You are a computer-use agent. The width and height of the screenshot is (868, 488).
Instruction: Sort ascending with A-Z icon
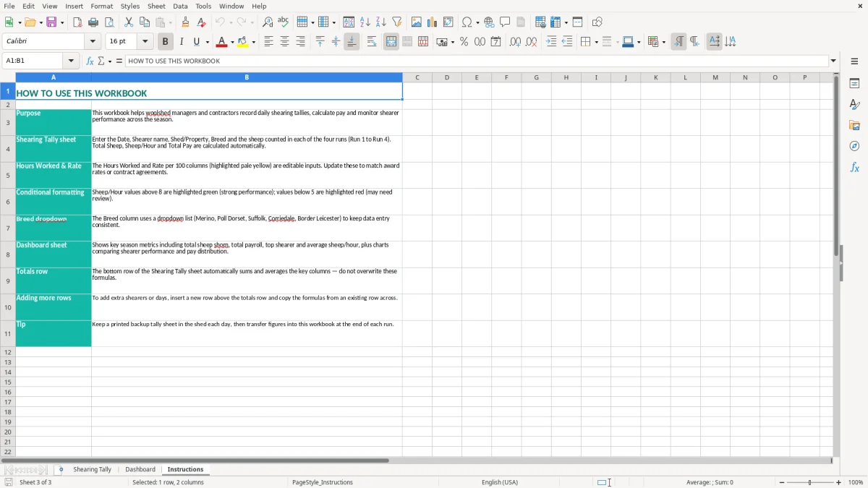(365, 22)
